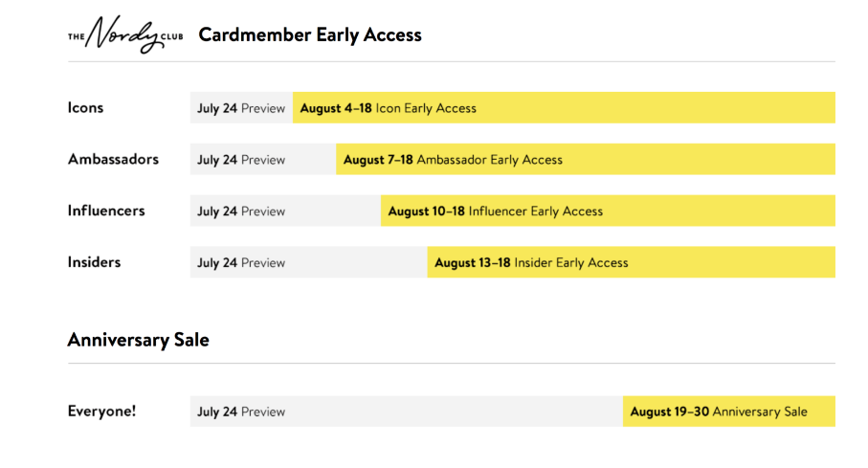Select August 10–18 Influencer Early Access bar
The height and width of the screenshot is (468, 868).
608,211
